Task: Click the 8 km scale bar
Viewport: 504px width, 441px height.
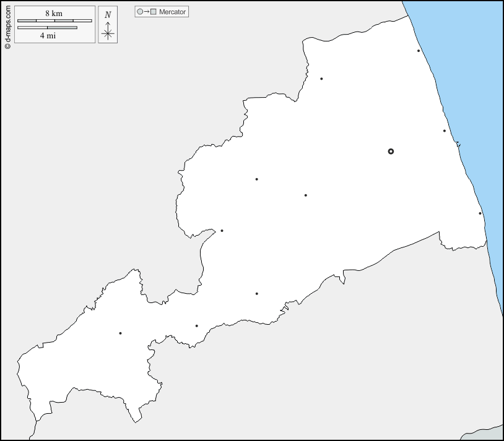Action: coord(54,20)
